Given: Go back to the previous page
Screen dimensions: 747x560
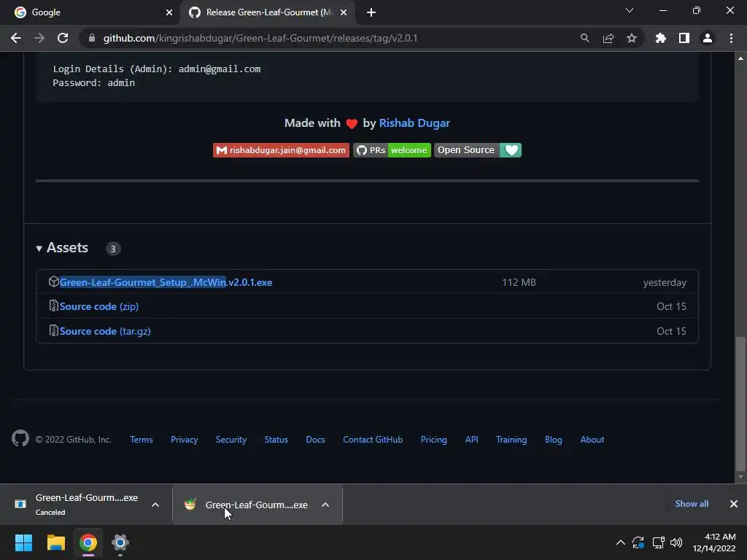Looking at the screenshot, I should (x=16, y=38).
